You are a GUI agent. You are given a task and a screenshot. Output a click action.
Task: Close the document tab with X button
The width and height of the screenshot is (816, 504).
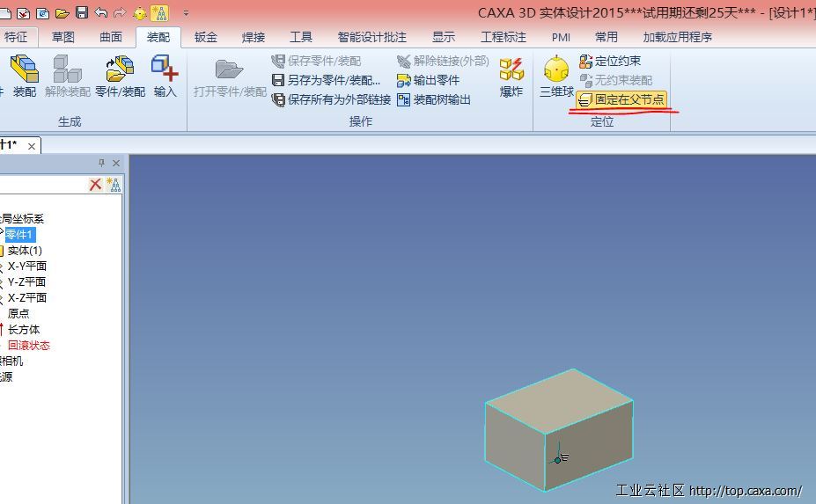[32, 146]
